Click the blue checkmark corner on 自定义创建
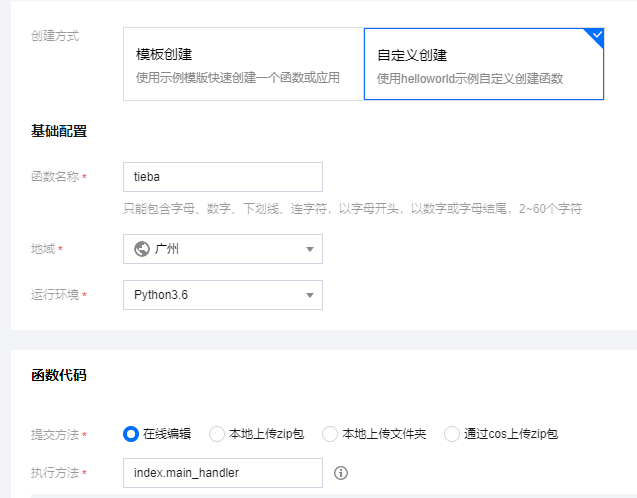The height and width of the screenshot is (498, 637). [596, 36]
